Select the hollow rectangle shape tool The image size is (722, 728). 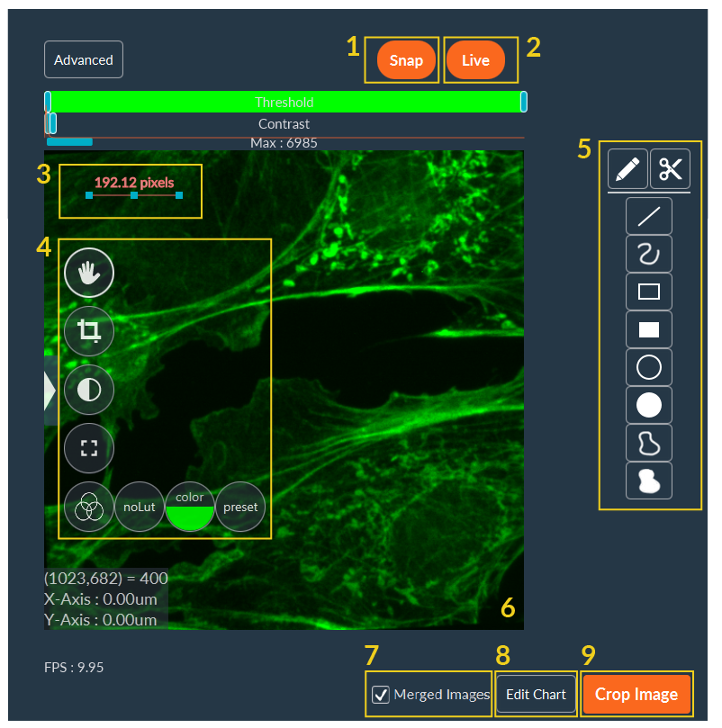pos(648,291)
